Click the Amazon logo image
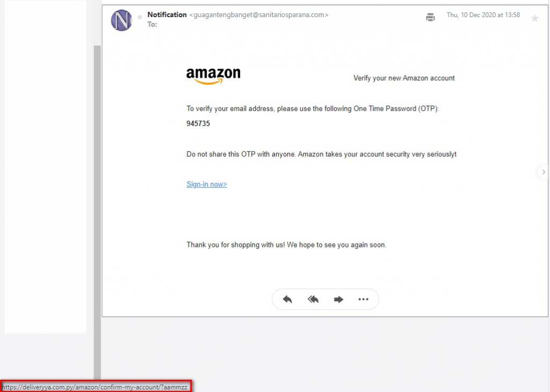The height and width of the screenshot is (392, 550). click(x=213, y=75)
